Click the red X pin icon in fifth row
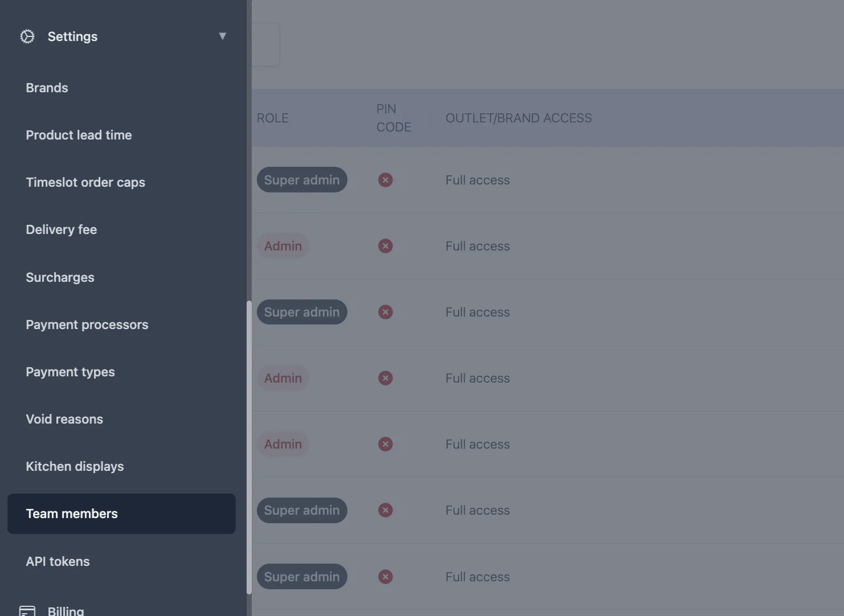Viewport: 844px width, 616px height. point(386,444)
